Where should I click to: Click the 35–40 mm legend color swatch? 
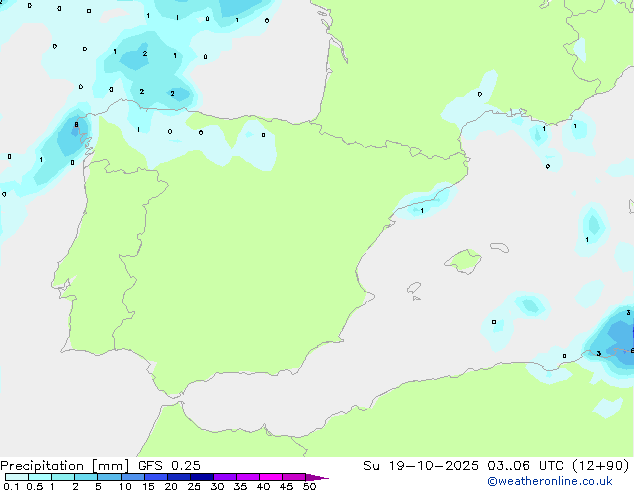click(248, 477)
